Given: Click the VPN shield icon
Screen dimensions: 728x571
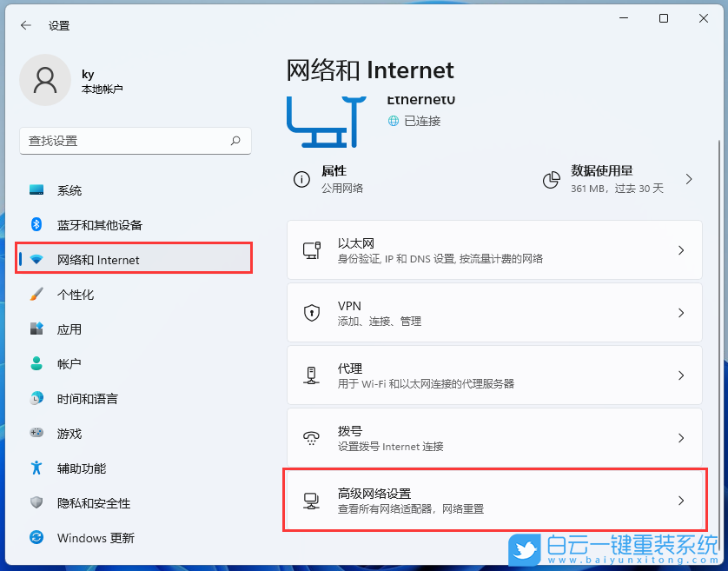Looking at the screenshot, I should [x=313, y=313].
